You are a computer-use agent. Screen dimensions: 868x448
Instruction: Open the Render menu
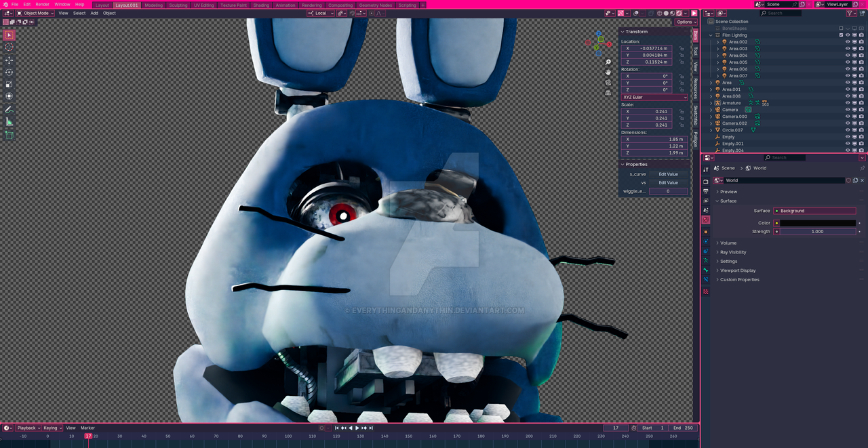42,4
